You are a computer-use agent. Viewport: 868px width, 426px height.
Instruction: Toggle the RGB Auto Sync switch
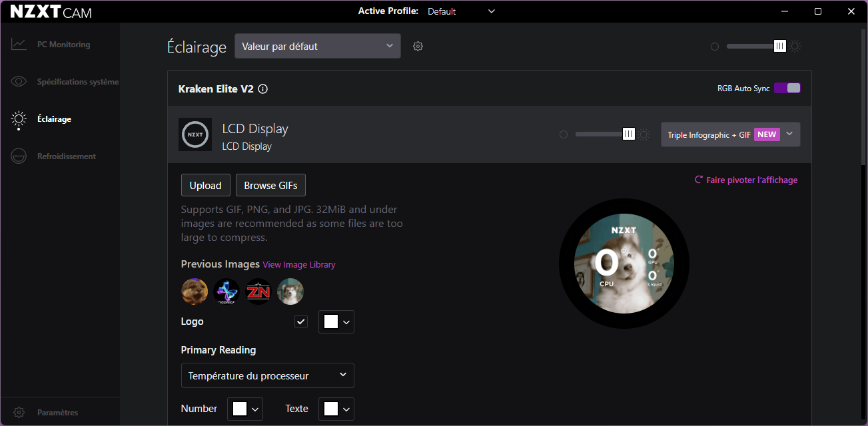click(787, 89)
